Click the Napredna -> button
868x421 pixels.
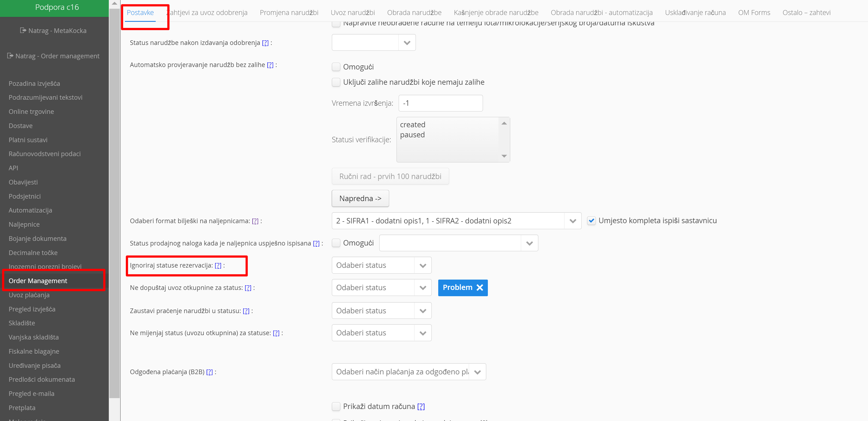tap(360, 198)
